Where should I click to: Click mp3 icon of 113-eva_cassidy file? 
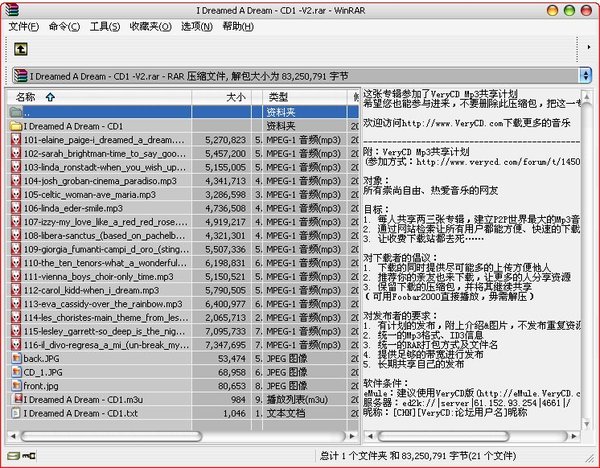[16, 304]
